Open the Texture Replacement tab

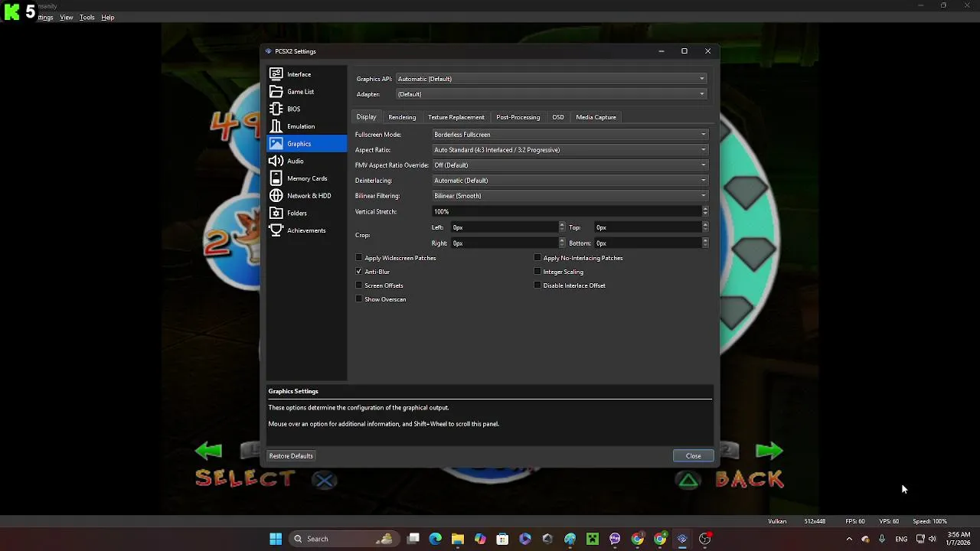(x=456, y=117)
